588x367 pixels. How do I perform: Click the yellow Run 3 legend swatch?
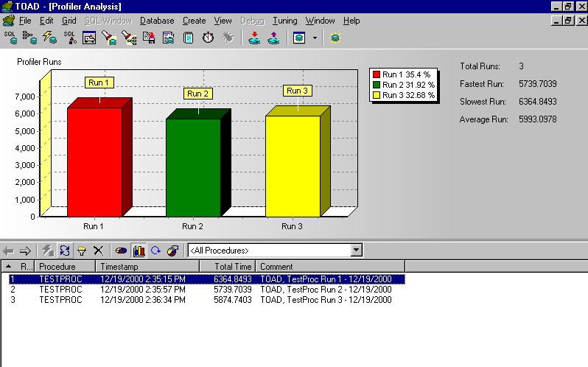coord(377,95)
